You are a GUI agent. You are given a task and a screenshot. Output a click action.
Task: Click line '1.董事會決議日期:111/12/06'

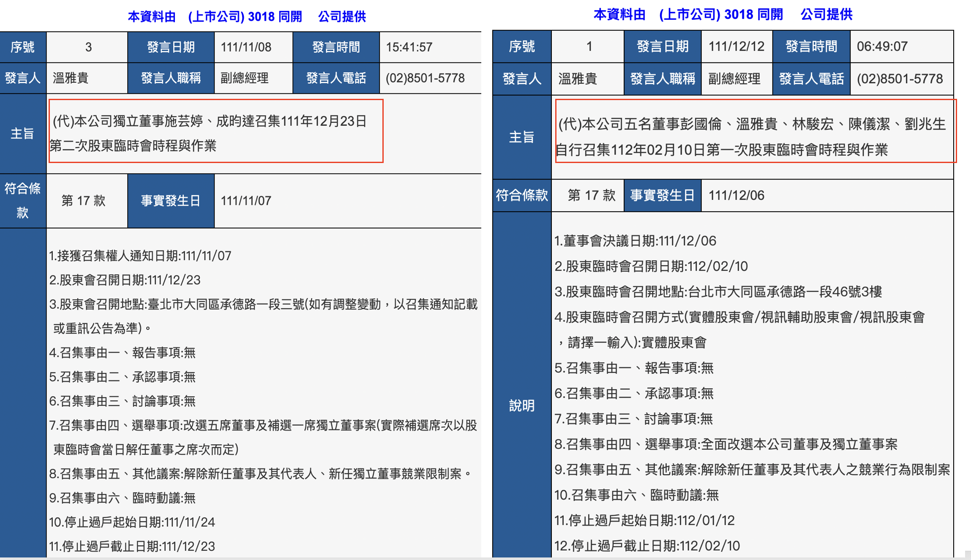635,241
